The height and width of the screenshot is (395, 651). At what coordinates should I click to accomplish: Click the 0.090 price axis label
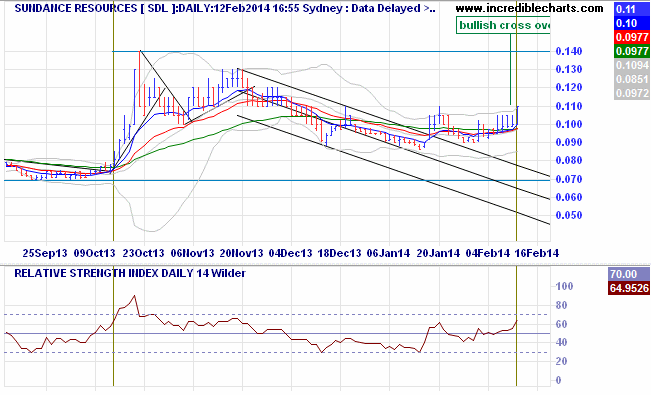pos(569,142)
